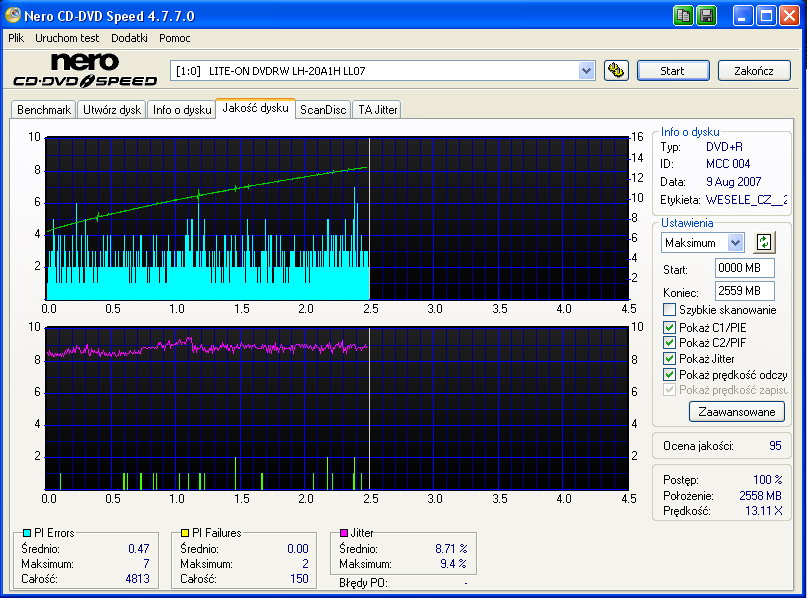Toggle the Pokaż prędkość odczytu checkbox

[x=669, y=375]
